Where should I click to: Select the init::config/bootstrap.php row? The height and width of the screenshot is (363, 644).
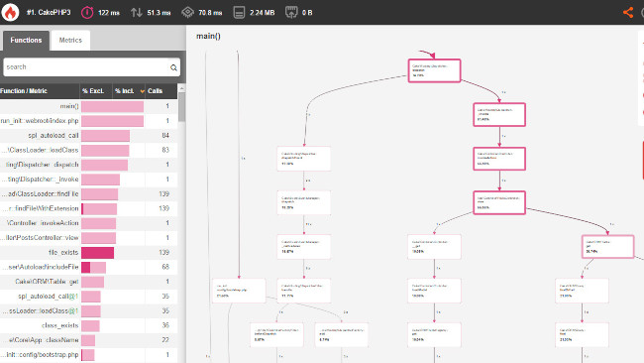(89, 355)
